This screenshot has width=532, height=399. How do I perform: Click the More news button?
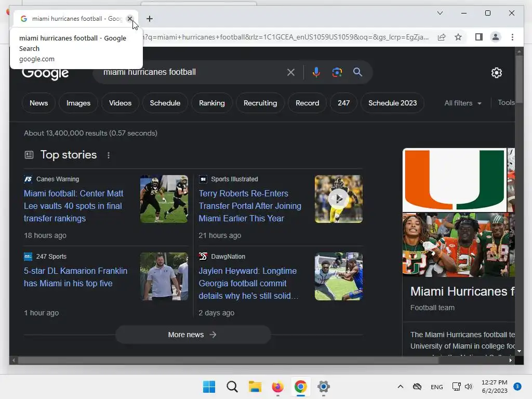point(193,335)
